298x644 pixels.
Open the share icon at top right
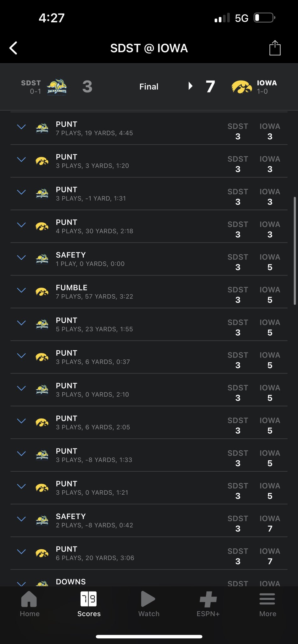(x=275, y=48)
